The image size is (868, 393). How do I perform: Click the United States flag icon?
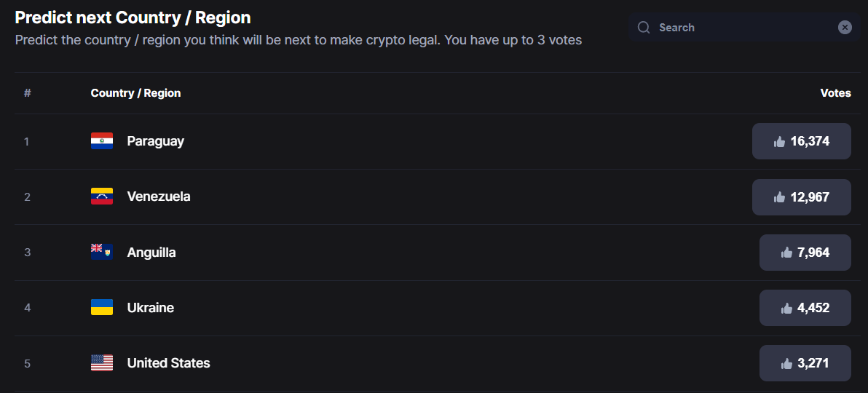point(102,363)
